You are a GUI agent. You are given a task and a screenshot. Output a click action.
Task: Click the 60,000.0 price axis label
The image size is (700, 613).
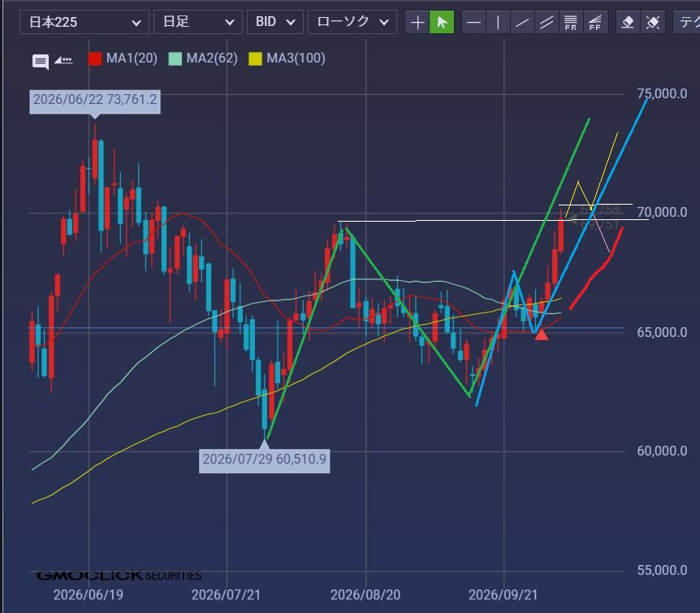[x=662, y=451]
